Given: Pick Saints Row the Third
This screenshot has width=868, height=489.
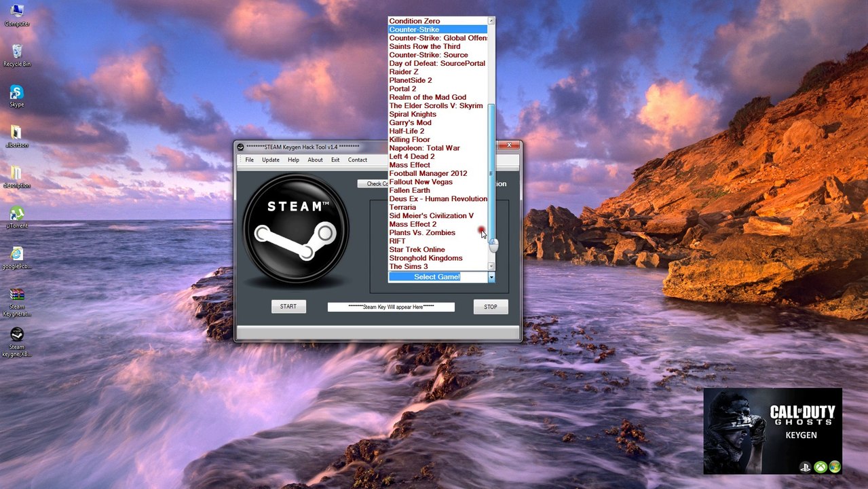Looking at the screenshot, I should [438, 47].
